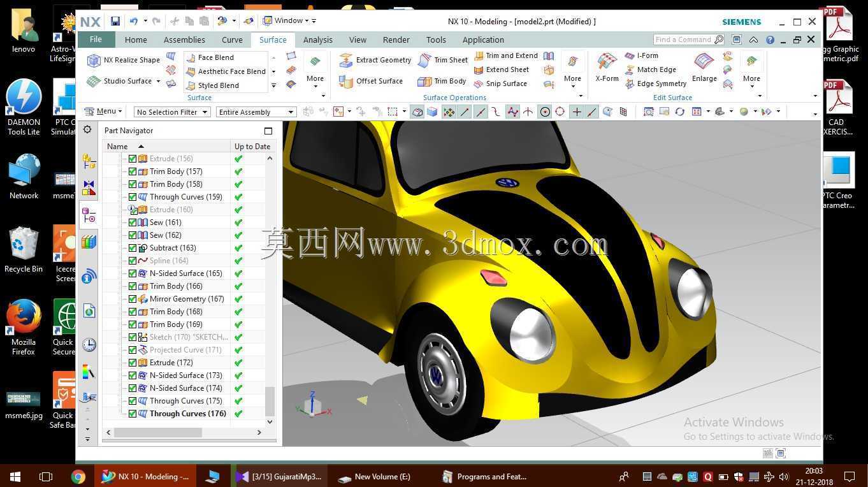Choose the Match Edge tool
The image size is (868, 487).
(x=650, y=69)
